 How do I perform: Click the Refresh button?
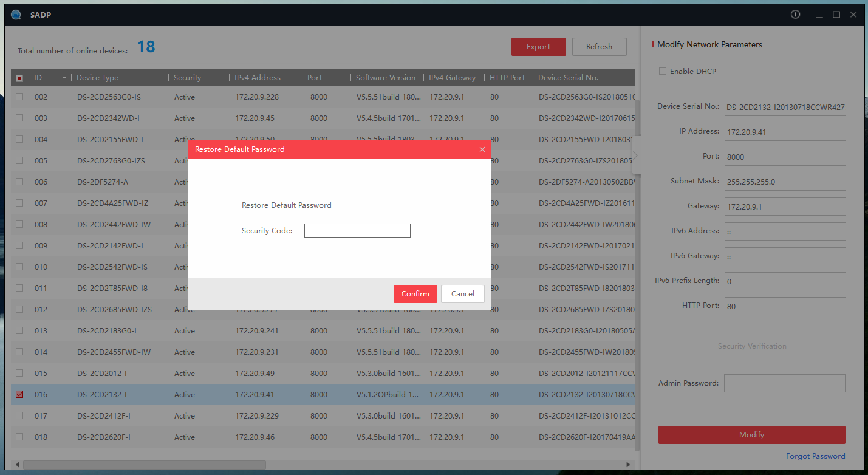coord(600,47)
